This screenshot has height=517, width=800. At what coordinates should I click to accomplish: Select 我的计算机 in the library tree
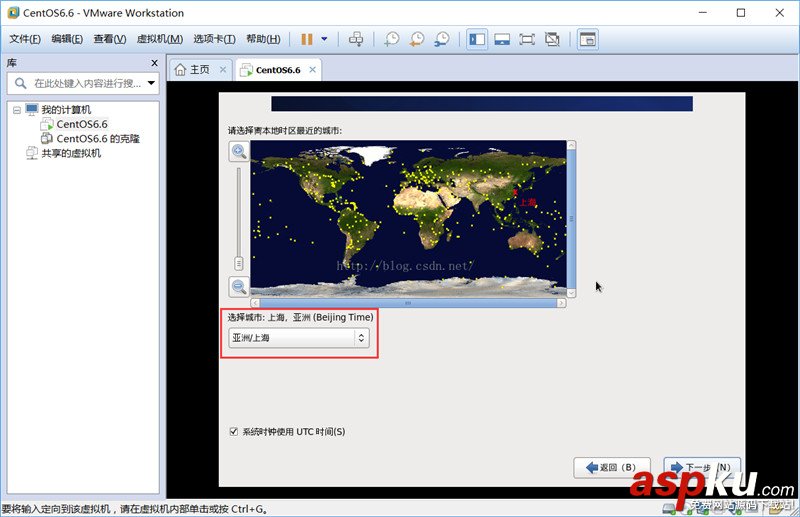click(x=66, y=110)
